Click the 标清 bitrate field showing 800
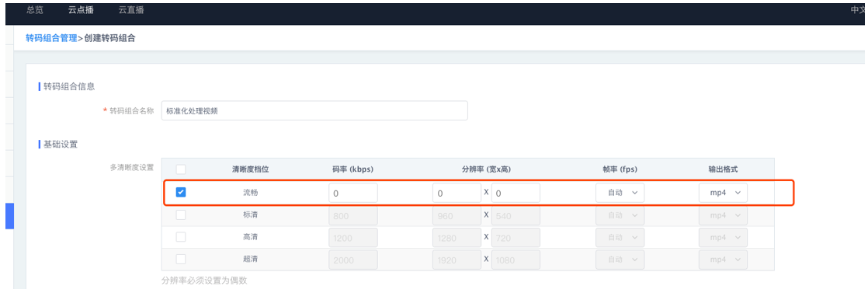This screenshot has height=300, width=868. pyautogui.click(x=353, y=215)
